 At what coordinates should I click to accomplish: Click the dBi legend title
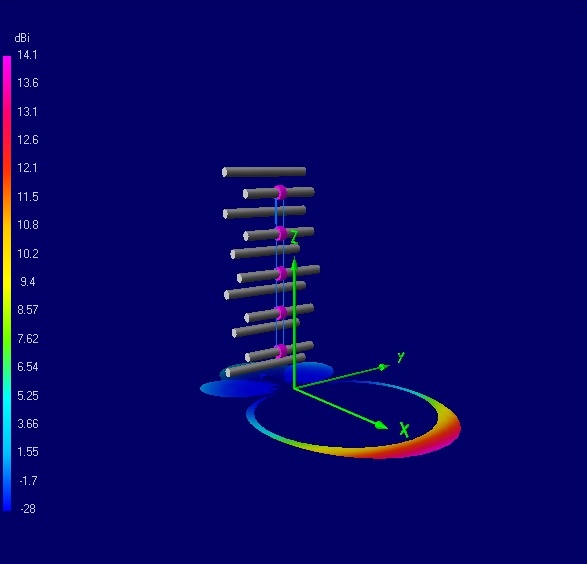click(22, 38)
